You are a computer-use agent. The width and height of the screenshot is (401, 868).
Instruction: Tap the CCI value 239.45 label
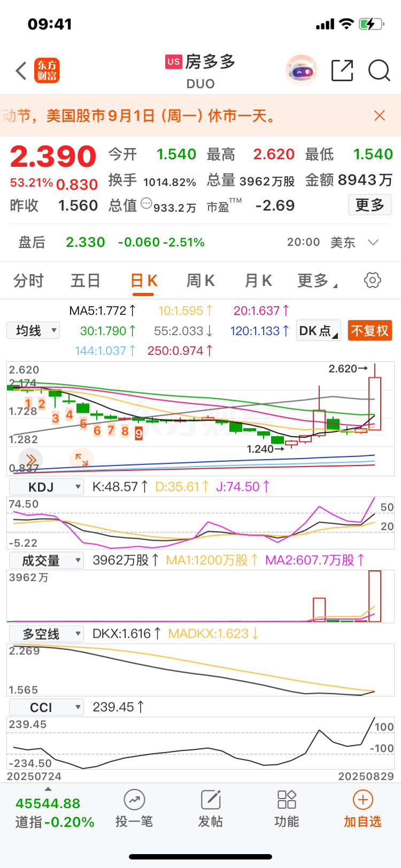click(x=118, y=707)
